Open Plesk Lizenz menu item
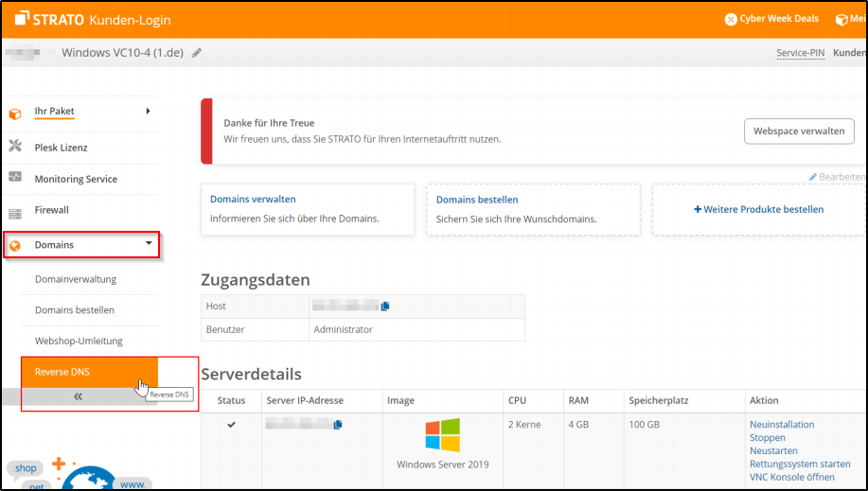The height and width of the screenshot is (491, 868). tap(61, 148)
